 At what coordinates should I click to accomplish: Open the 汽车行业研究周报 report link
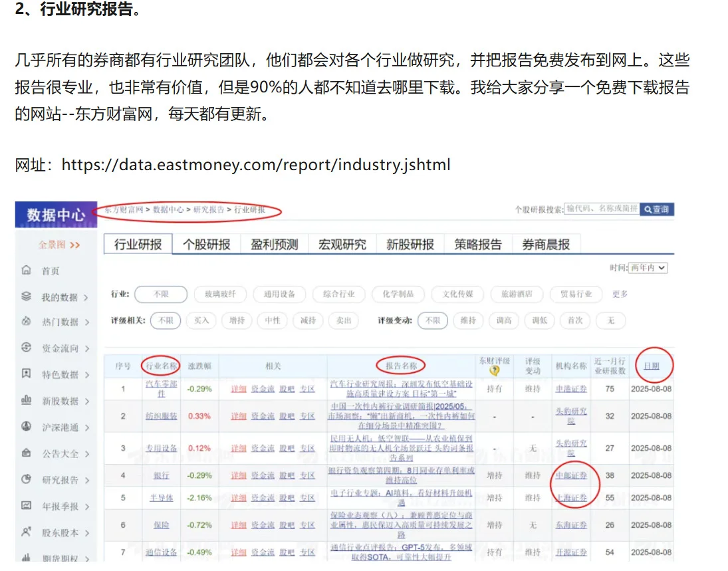coord(401,389)
